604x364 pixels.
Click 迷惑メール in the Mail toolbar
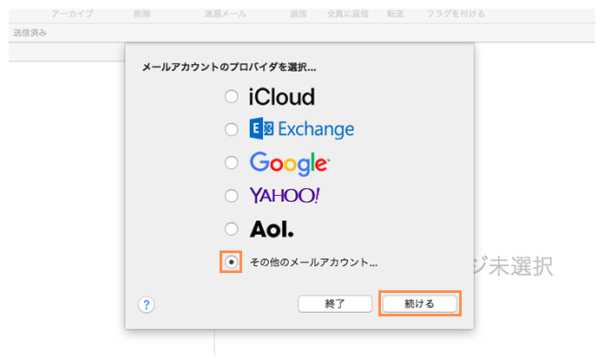tap(226, 14)
